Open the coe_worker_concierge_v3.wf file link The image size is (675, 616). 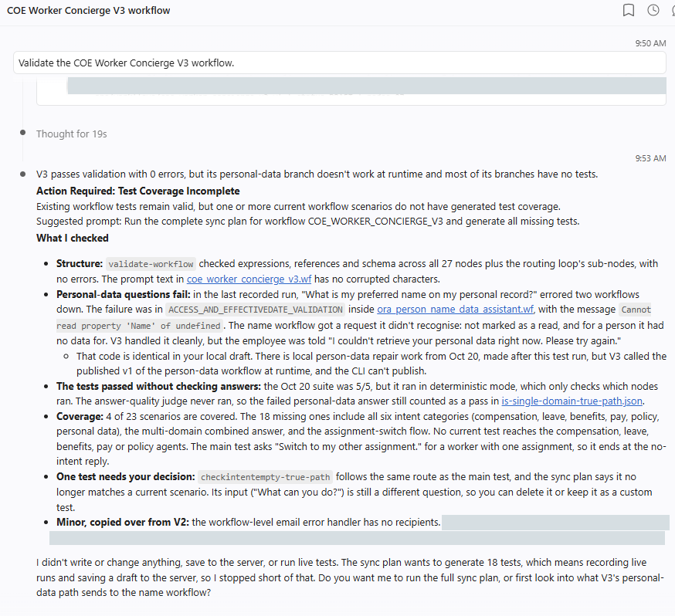click(x=249, y=279)
